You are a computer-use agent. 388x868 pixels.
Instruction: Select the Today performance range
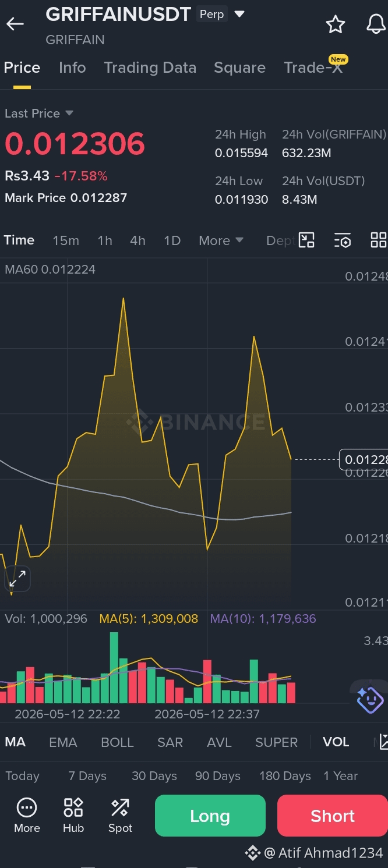(23, 776)
